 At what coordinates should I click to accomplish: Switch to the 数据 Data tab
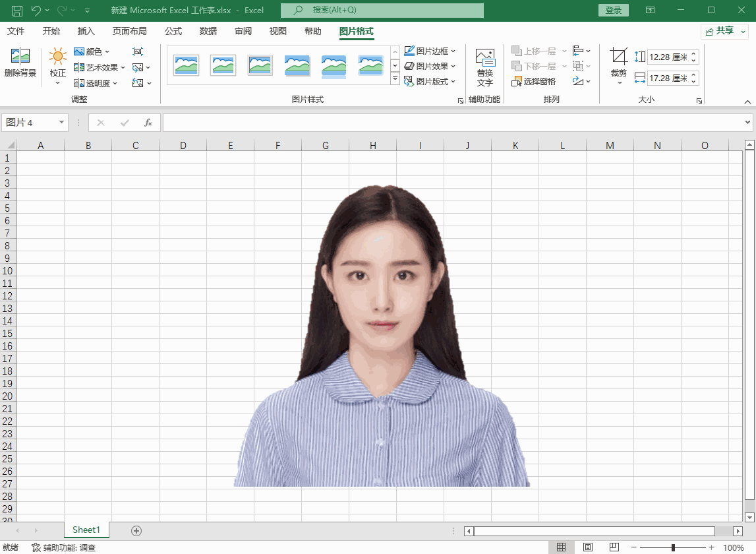208,32
